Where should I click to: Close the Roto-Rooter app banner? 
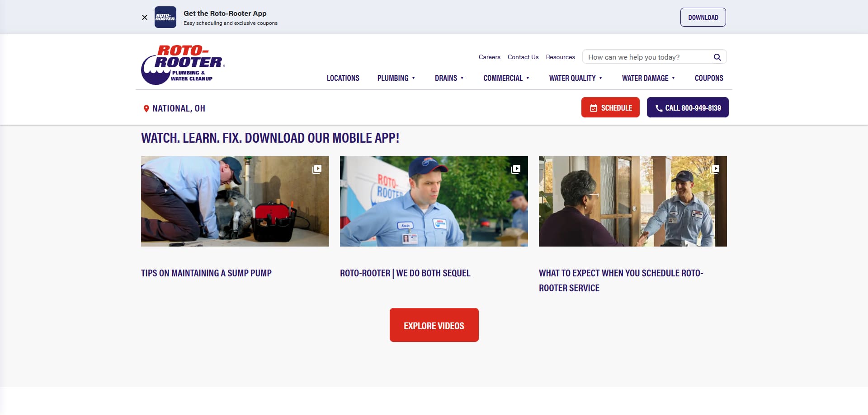pos(145,18)
